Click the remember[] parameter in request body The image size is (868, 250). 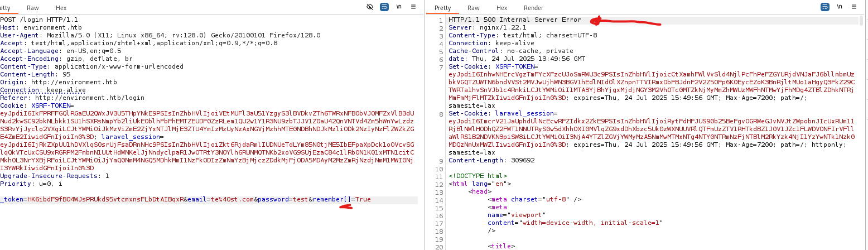click(332, 200)
